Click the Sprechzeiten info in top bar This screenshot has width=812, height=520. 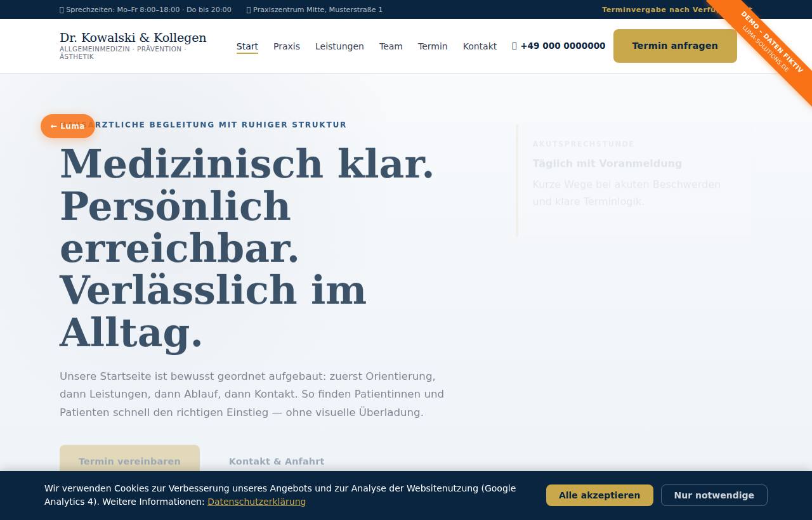(x=145, y=10)
